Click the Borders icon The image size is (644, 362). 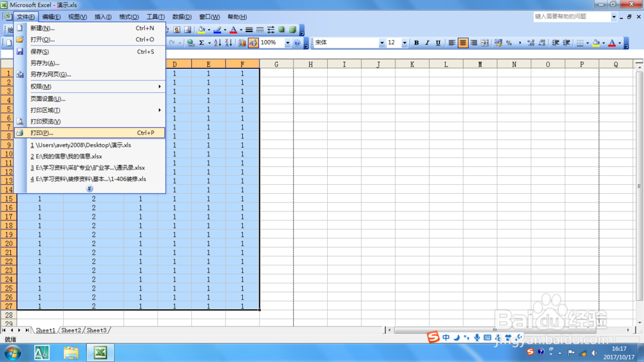(580, 43)
